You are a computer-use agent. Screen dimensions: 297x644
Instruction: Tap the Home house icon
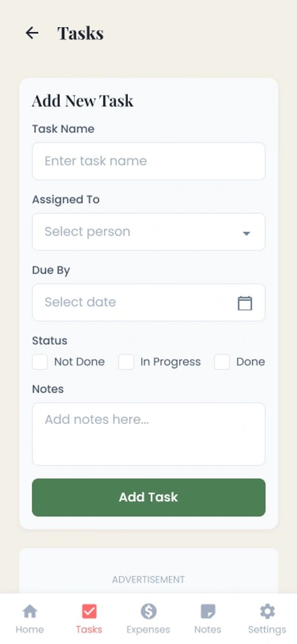[30, 611]
